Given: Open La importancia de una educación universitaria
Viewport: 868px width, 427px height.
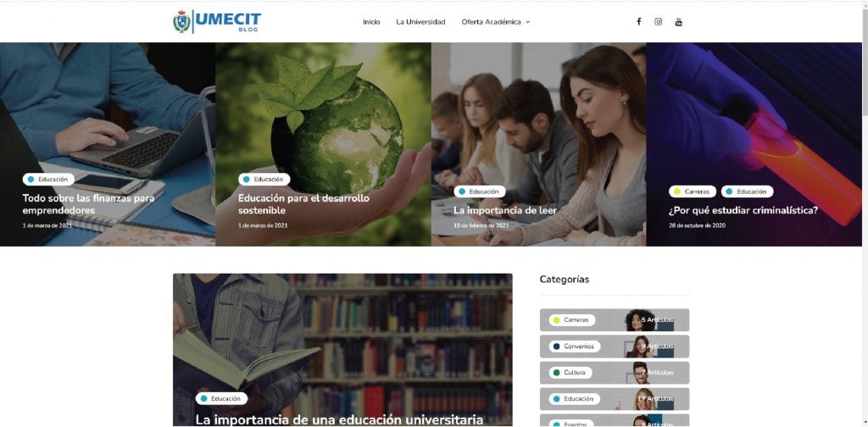Looking at the screenshot, I should 339,420.
